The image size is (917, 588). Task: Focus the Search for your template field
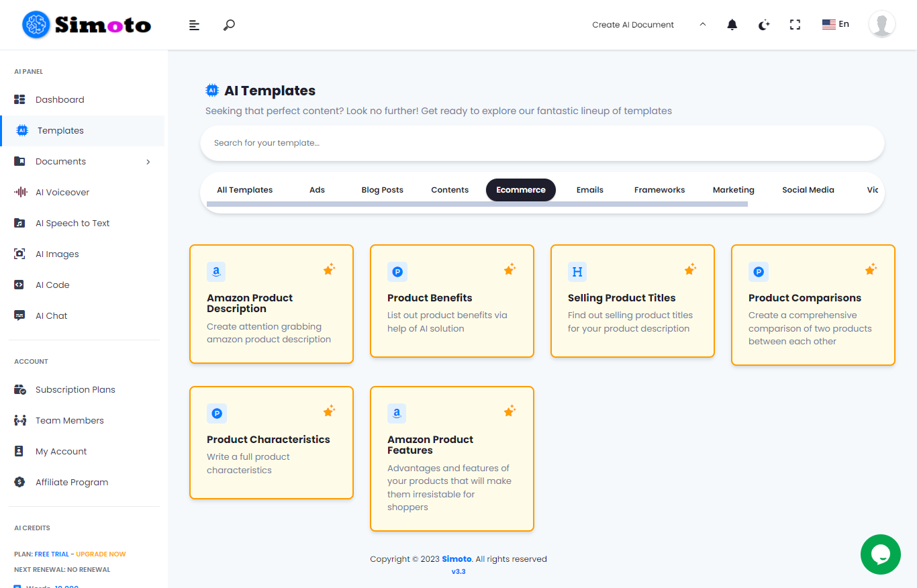point(542,143)
